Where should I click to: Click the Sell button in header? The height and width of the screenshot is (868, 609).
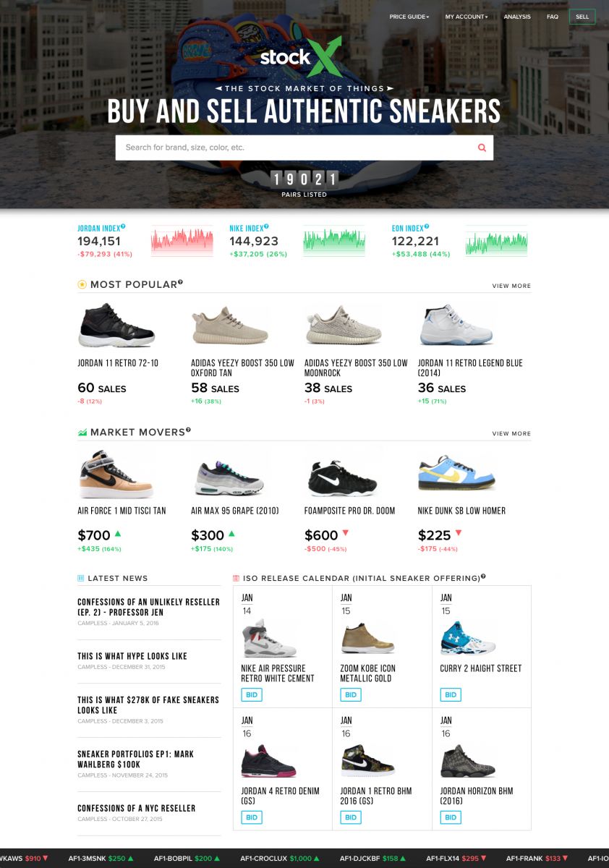click(582, 17)
